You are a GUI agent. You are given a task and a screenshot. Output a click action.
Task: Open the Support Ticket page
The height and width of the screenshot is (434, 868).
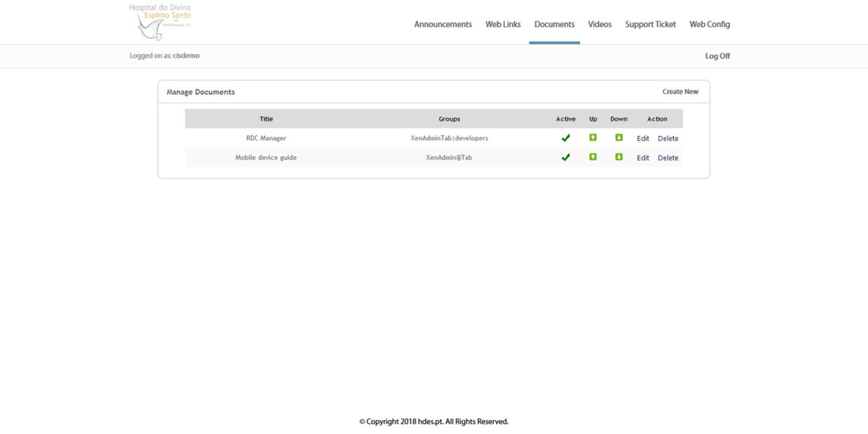[650, 24]
